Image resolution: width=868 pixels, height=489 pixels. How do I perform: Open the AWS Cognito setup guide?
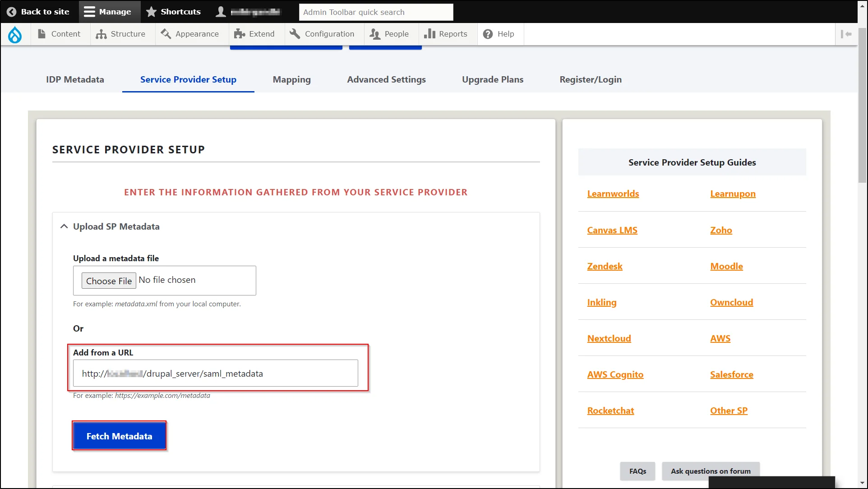pyautogui.click(x=615, y=374)
